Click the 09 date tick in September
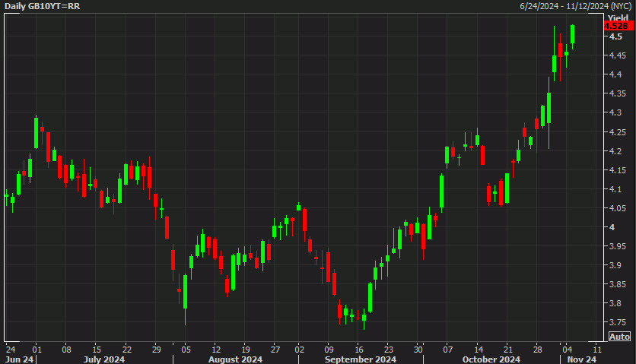This screenshot has width=636, height=364. tap(329, 350)
